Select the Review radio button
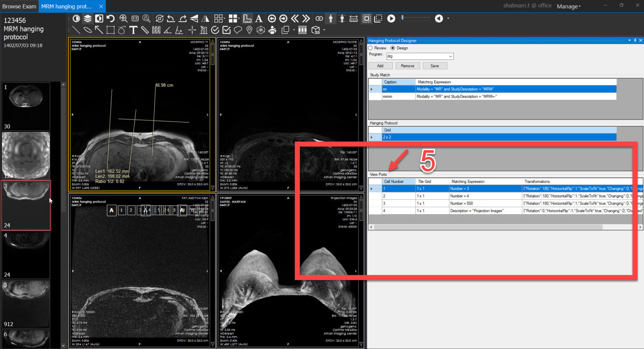The height and width of the screenshot is (349, 644). pos(370,48)
